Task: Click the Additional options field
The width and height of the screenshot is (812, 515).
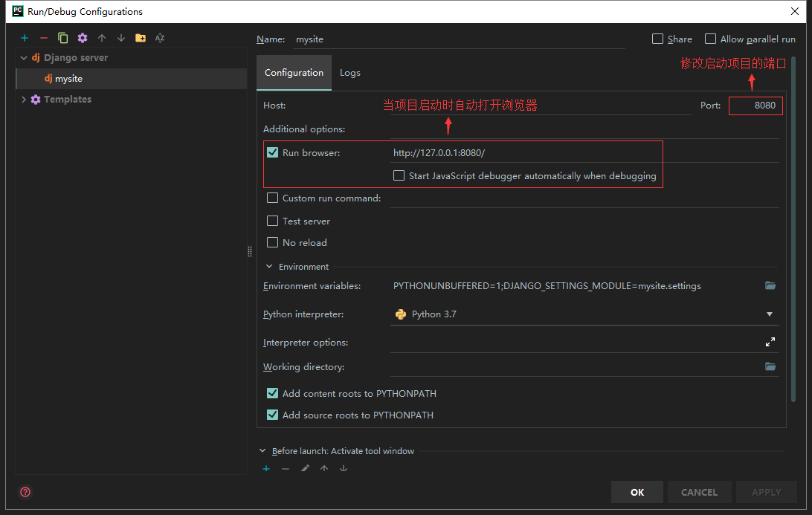Action: [584, 129]
